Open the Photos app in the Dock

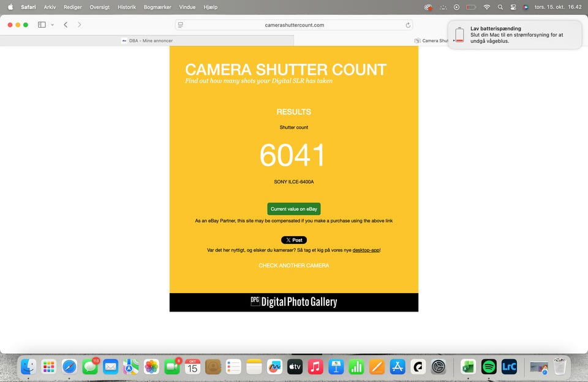[x=151, y=367]
